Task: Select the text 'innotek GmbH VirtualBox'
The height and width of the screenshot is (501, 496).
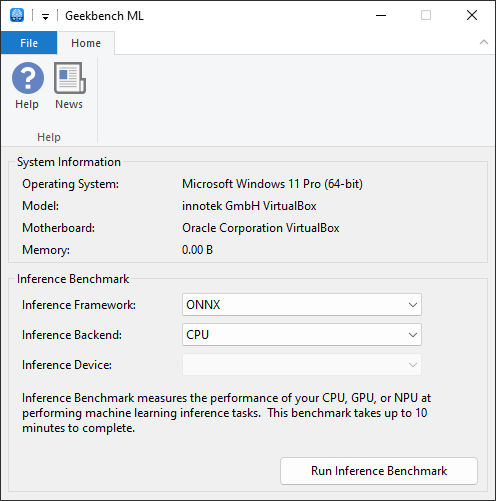Action: pos(249,206)
